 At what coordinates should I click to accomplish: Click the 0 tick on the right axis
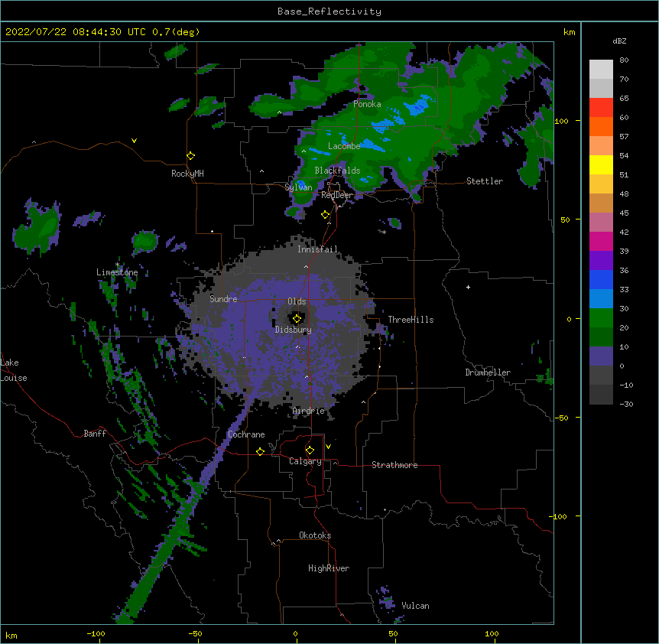click(x=569, y=319)
